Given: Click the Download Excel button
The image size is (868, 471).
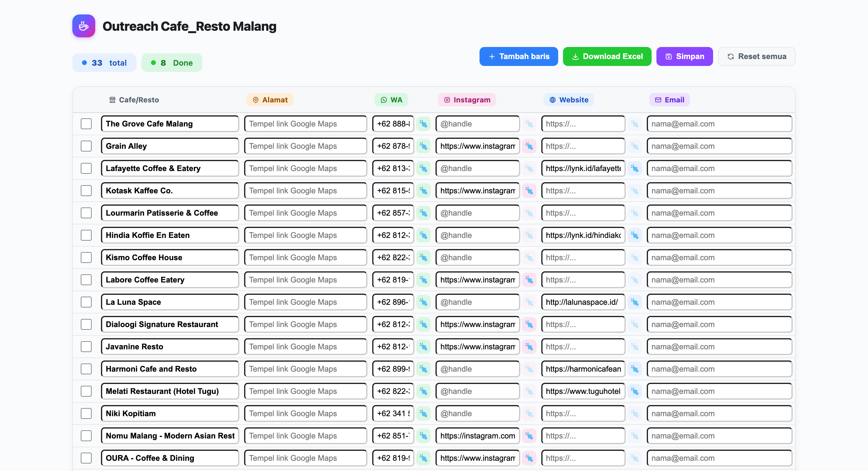Looking at the screenshot, I should [x=607, y=56].
